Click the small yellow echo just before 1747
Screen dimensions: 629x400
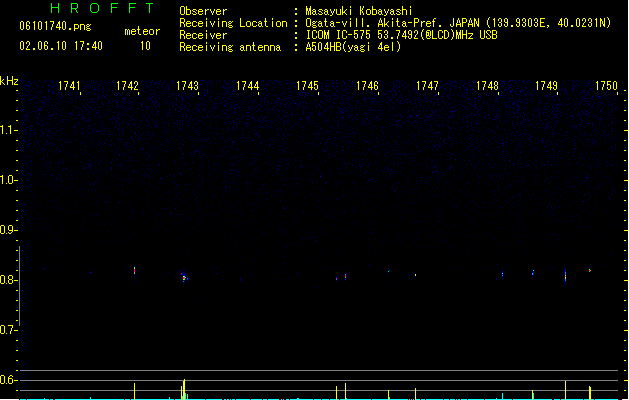[415, 275]
